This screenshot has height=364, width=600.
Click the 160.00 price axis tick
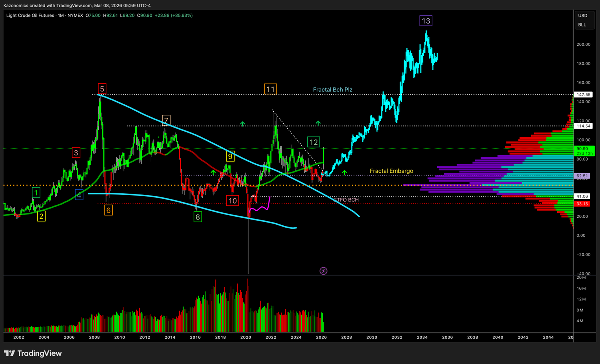pyautogui.click(x=584, y=83)
